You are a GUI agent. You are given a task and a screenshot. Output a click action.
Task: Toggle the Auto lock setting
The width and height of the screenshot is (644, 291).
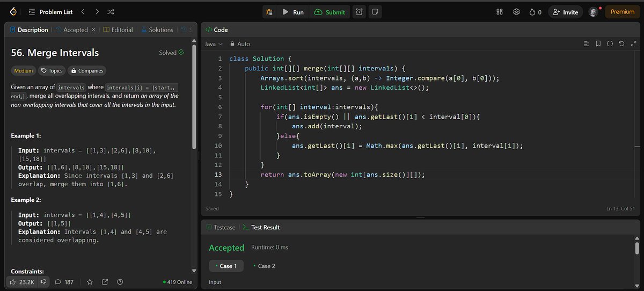(x=240, y=44)
